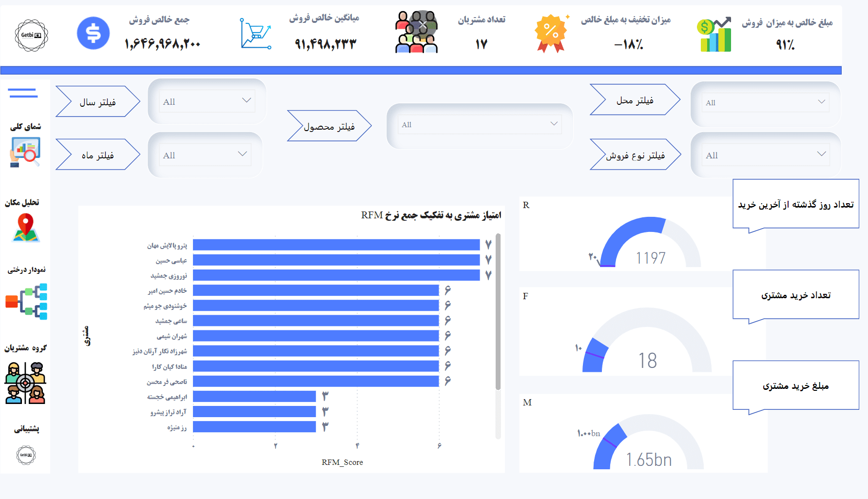Click the M gauge showing 1.65bn
This screenshot has height=499, width=868.
pyautogui.click(x=648, y=442)
